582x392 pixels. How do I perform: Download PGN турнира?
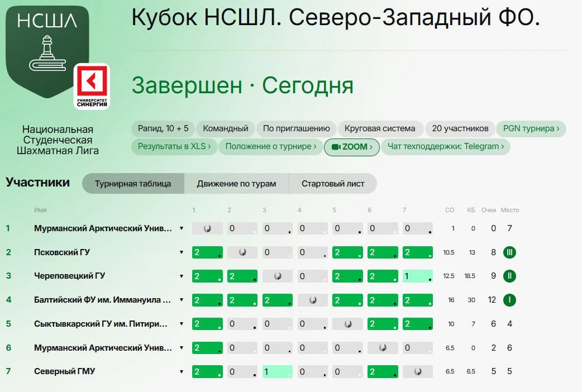[x=531, y=128]
